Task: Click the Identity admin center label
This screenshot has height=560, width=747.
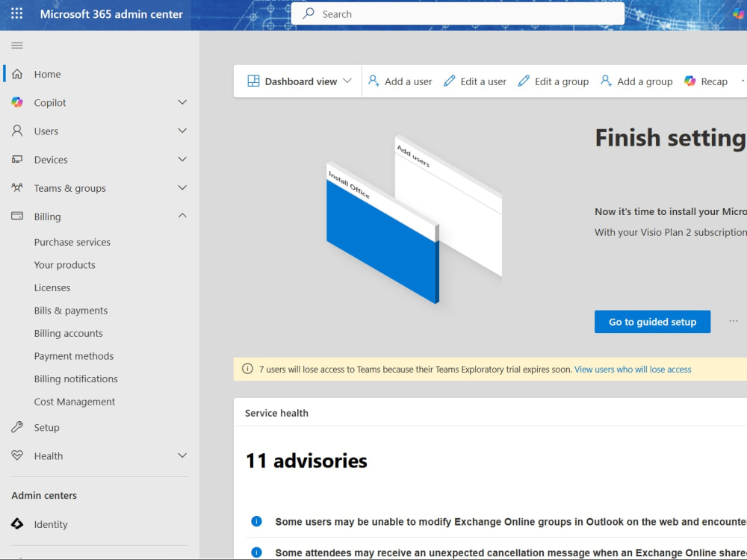Action: [x=51, y=524]
